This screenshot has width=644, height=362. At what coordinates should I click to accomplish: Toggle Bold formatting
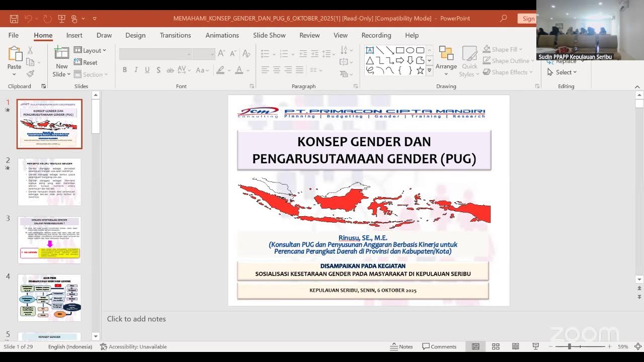125,70
